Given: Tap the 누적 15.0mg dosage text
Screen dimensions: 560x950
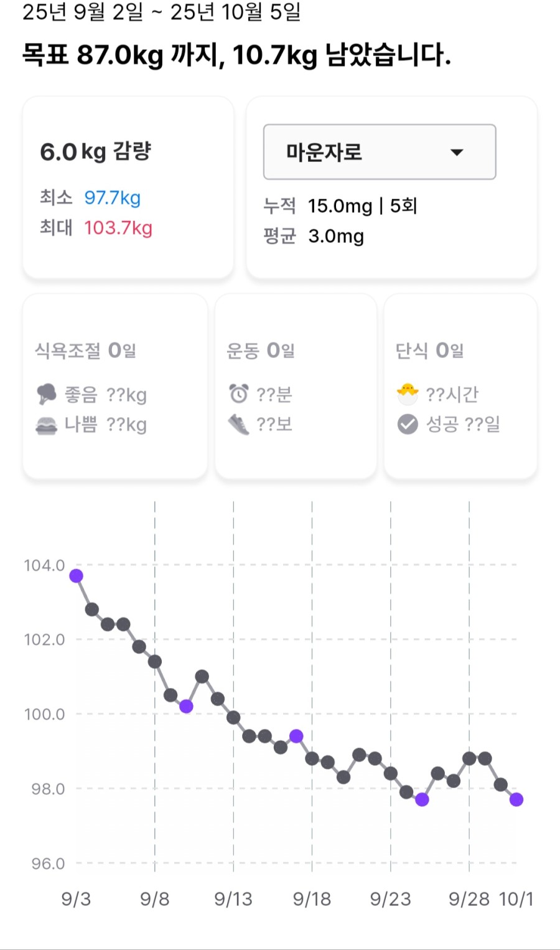Looking at the screenshot, I should point(340,206).
